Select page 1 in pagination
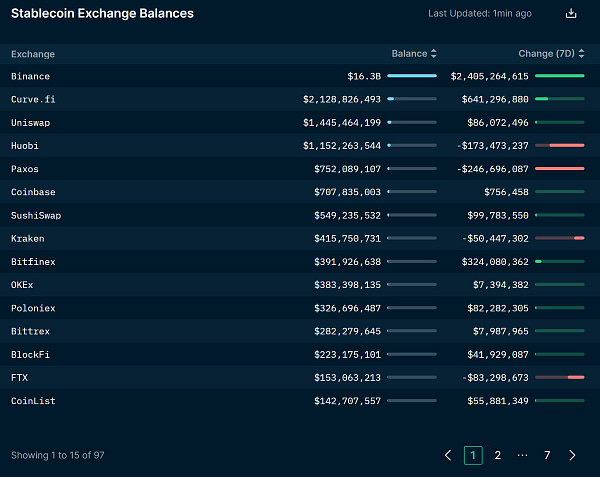600x477 pixels. pyautogui.click(x=473, y=455)
